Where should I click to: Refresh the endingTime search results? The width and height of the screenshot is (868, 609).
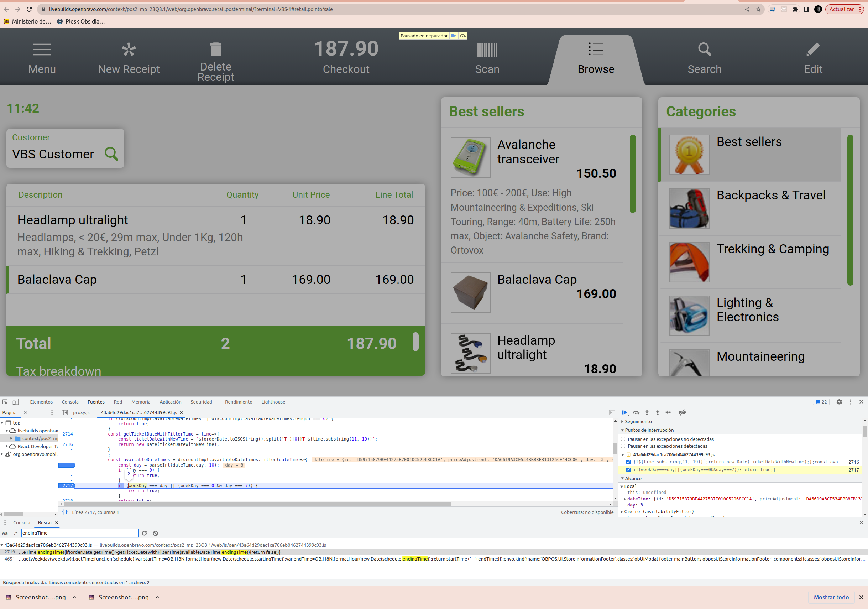(144, 532)
